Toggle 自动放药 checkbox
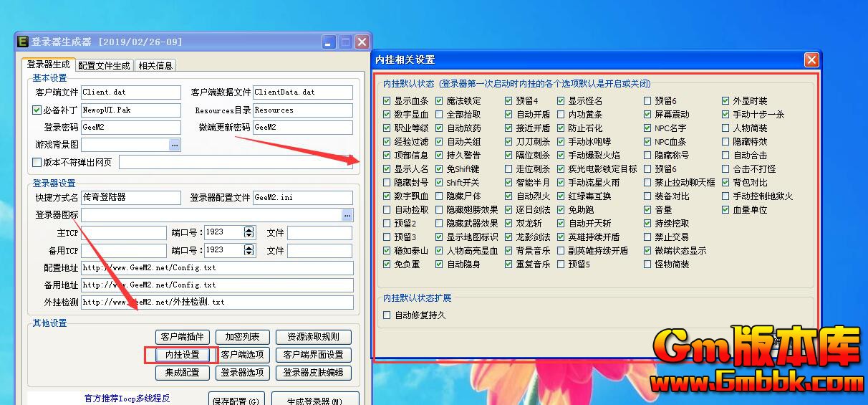This screenshot has width=868, height=405. coord(440,128)
